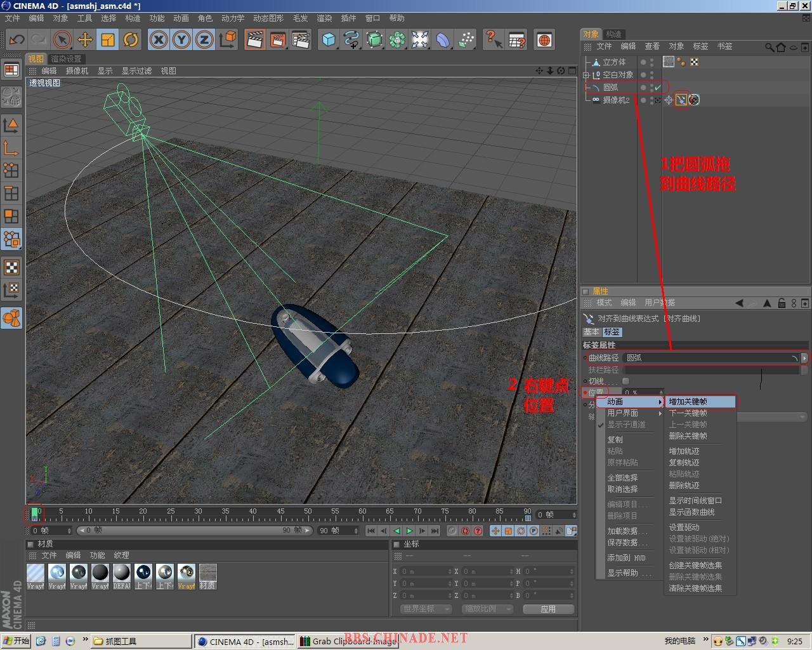Image resolution: width=812 pixels, height=650 pixels.
Task: Activate the Rotate tool icon
Action: coord(131,40)
